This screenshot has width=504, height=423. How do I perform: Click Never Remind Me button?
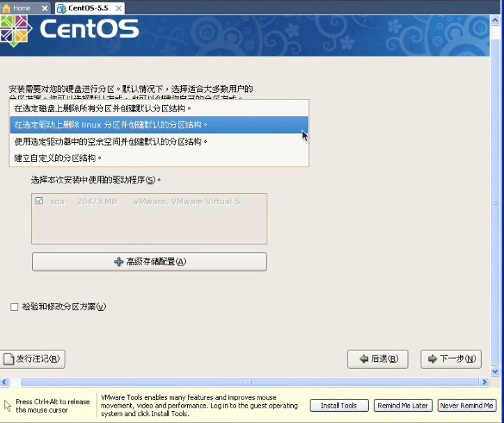coord(466,406)
